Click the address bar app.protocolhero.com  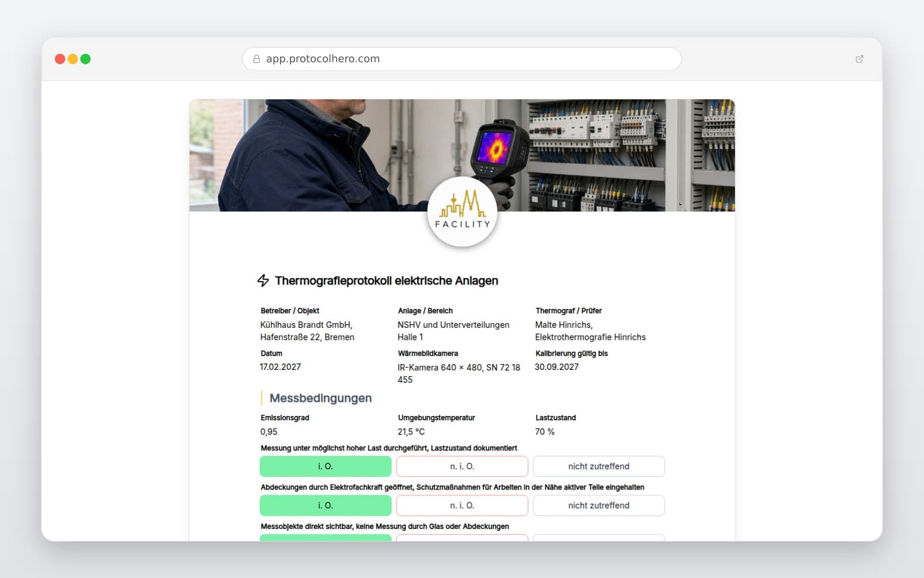pyautogui.click(x=462, y=59)
